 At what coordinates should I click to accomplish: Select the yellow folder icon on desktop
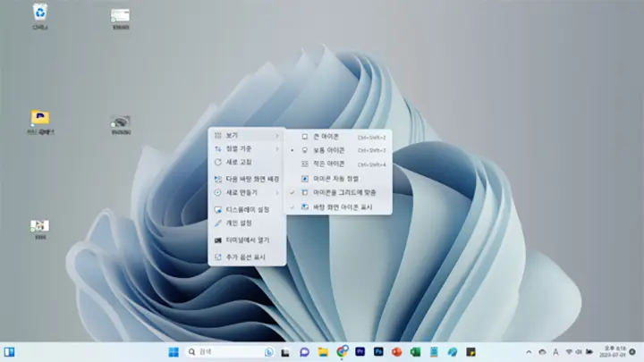coord(40,122)
